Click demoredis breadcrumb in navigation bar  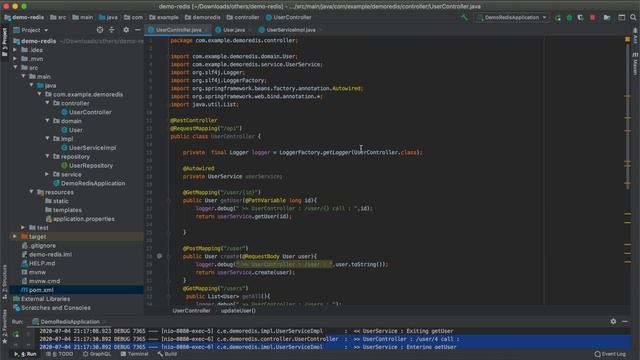[x=202, y=18]
